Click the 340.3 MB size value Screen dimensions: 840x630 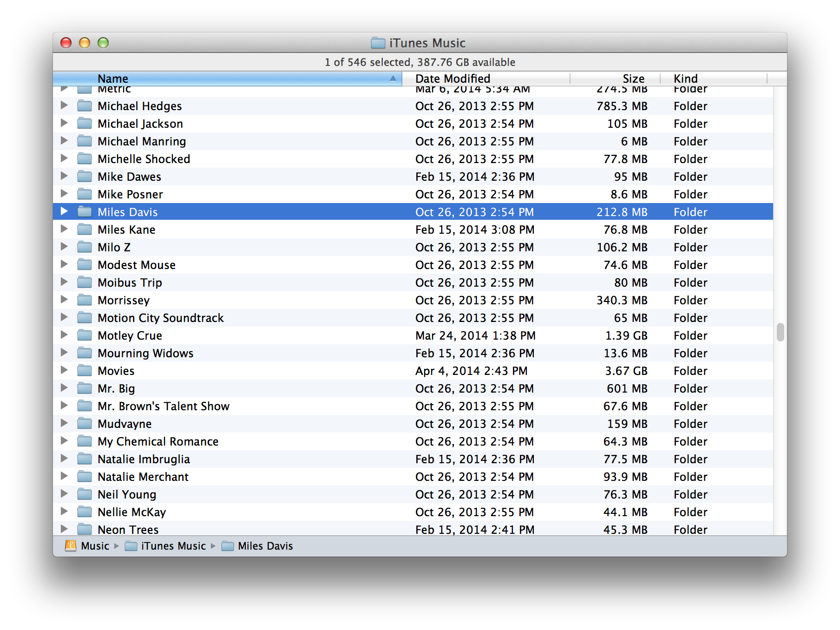point(622,300)
